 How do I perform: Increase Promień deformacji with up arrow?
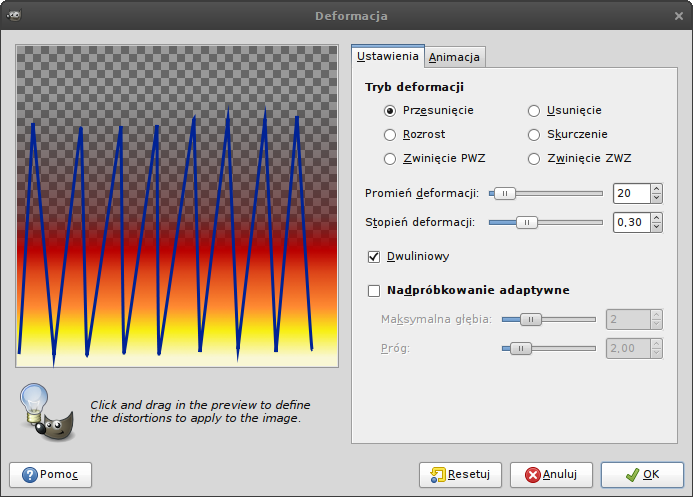click(656, 189)
